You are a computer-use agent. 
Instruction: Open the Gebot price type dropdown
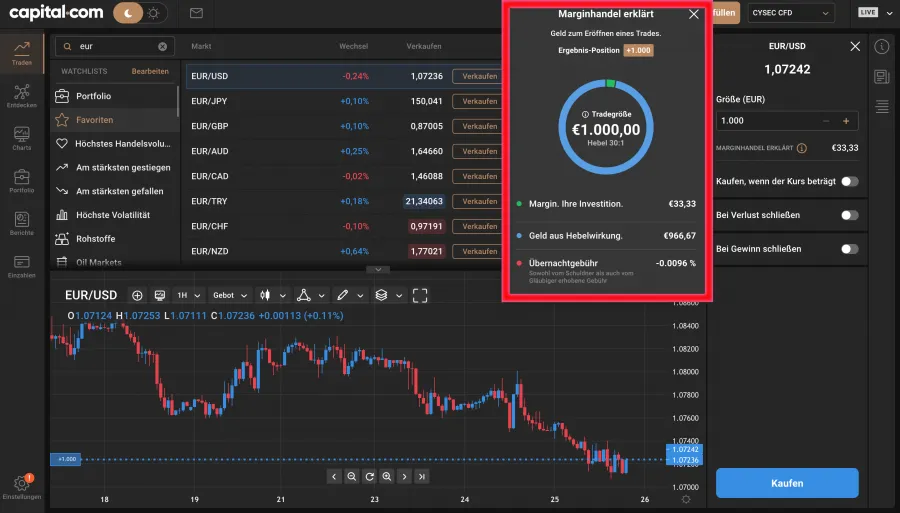point(229,296)
